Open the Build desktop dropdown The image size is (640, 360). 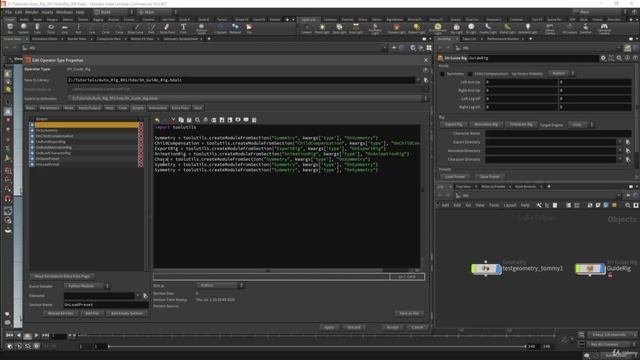click(x=114, y=12)
